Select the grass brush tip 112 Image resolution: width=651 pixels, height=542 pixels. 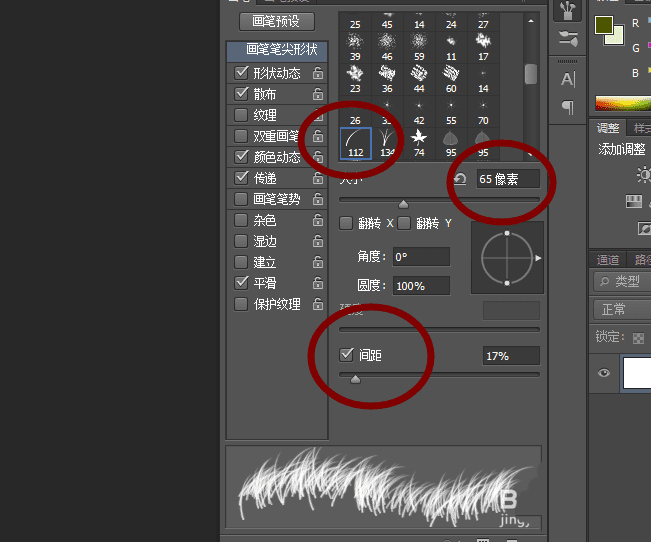[355, 143]
